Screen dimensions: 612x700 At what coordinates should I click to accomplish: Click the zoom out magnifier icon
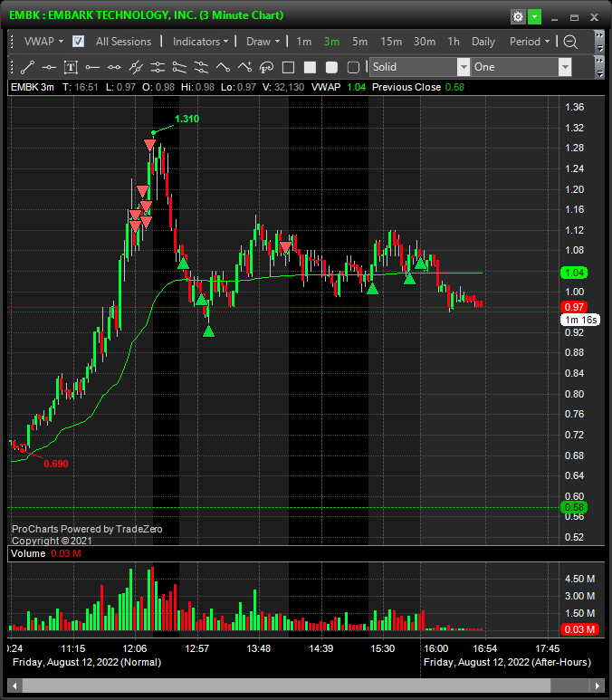coord(570,42)
